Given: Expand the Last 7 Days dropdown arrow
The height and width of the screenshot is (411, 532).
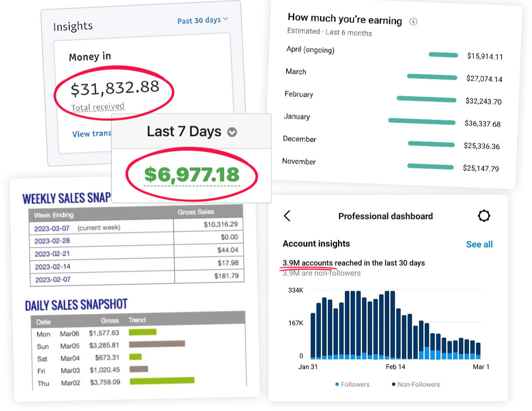Looking at the screenshot, I should [232, 132].
